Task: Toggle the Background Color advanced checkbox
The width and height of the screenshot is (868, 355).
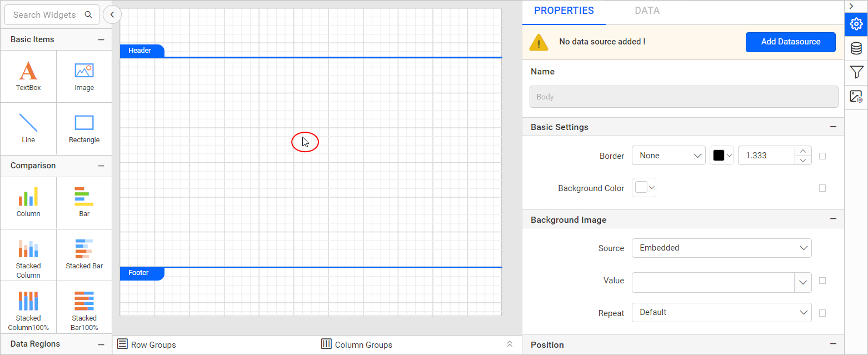Action: (x=822, y=188)
